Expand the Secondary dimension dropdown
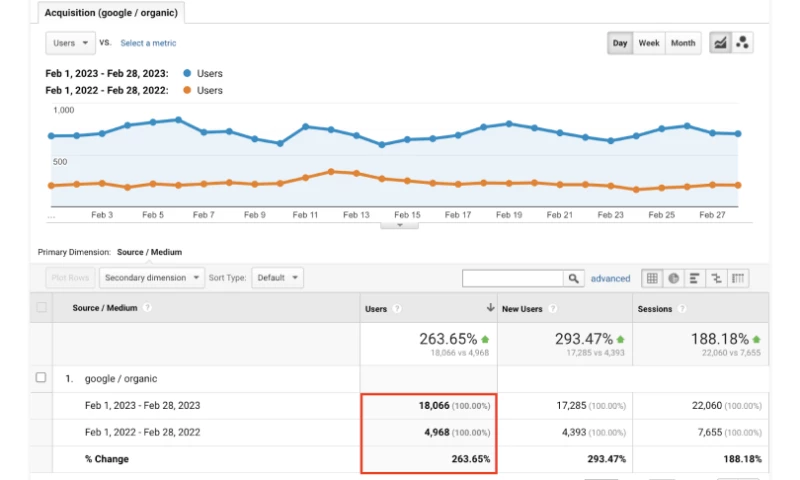Viewport: 800px width, 480px height. click(x=152, y=278)
